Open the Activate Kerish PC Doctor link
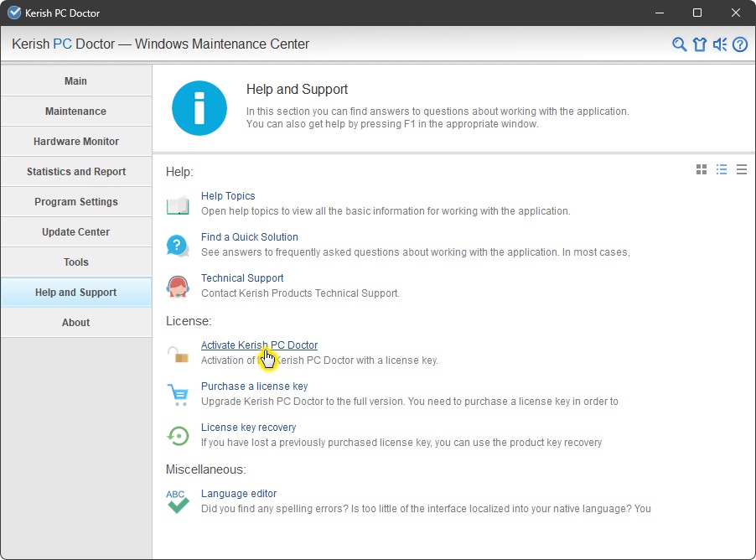The height and width of the screenshot is (560, 756). point(259,345)
